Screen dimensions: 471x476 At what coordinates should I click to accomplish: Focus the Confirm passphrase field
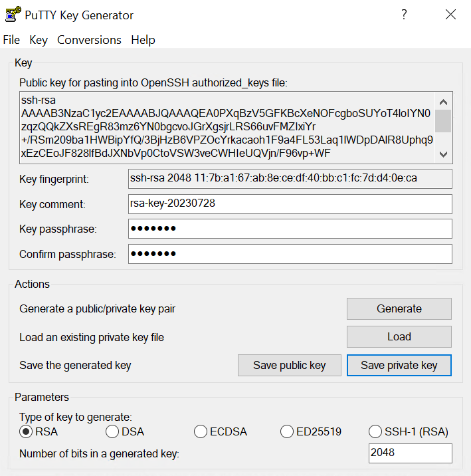click(290, 254)
